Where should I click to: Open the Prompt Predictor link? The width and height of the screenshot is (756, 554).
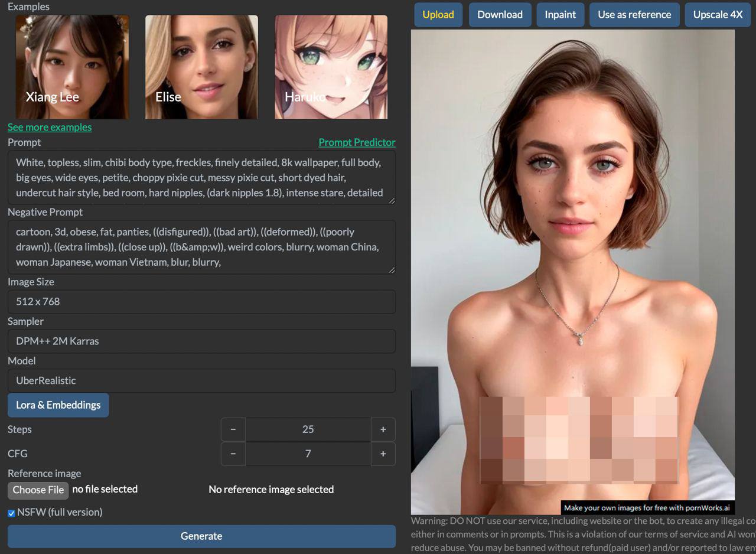[357, 142]
